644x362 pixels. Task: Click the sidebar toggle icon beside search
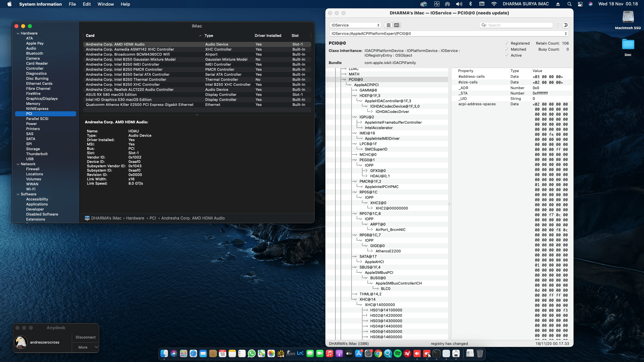[566, 25]
